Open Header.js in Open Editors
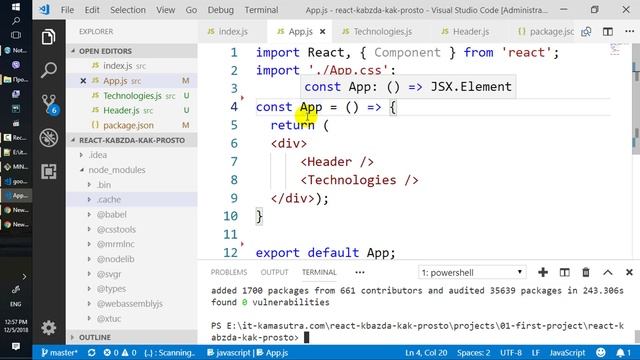Image resolution: width=640 pixels, height=360 pixels. coord(131,110)
